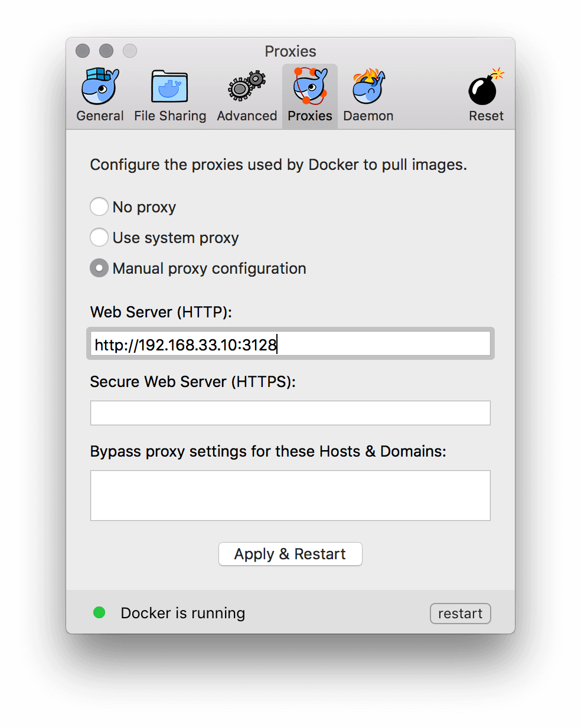This screenshot has width=581, height=728.
Task: Click the Apply & Restart button
Action: coord(290,554)
